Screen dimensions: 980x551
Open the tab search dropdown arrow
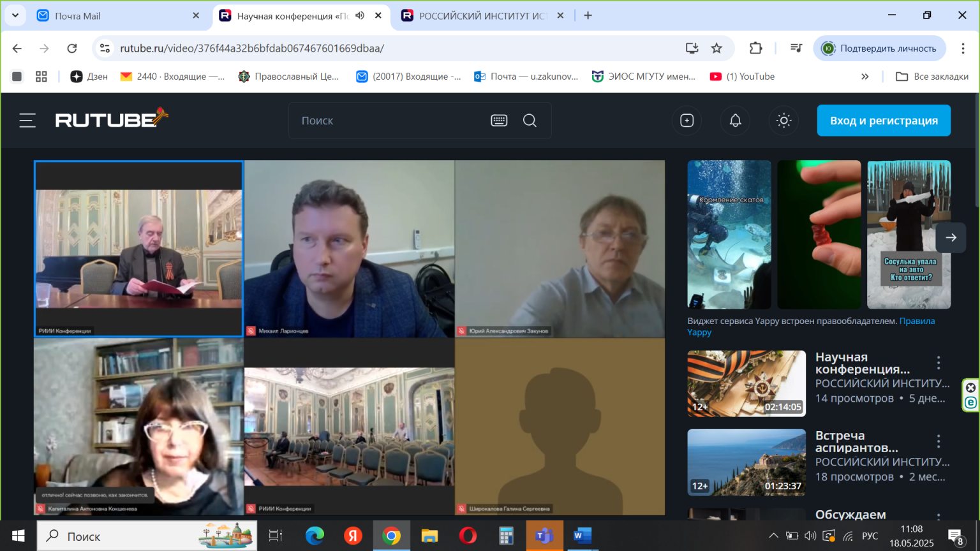pos(15,15)
